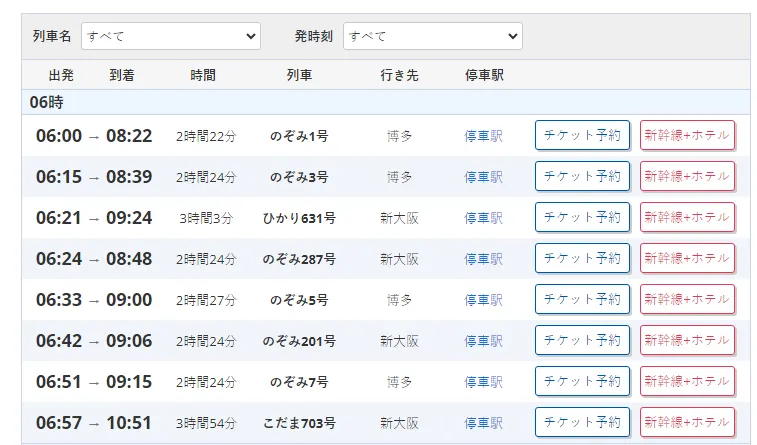The height and width of the screenshot is (445, 757).
Task: Click duration 2時間27分
Action: point(206,301)
